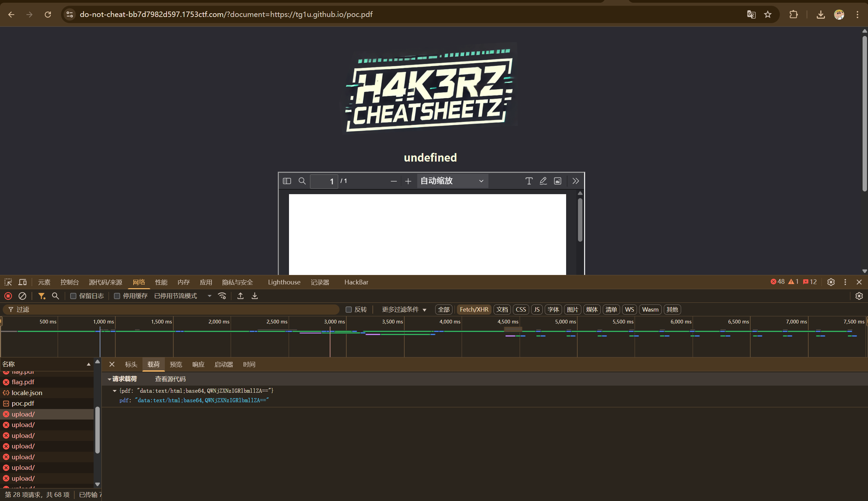The width and height of the screenshot is (868, 501).
Task: Toggle PDF viewer sidebar
Action: click(287, 181)
